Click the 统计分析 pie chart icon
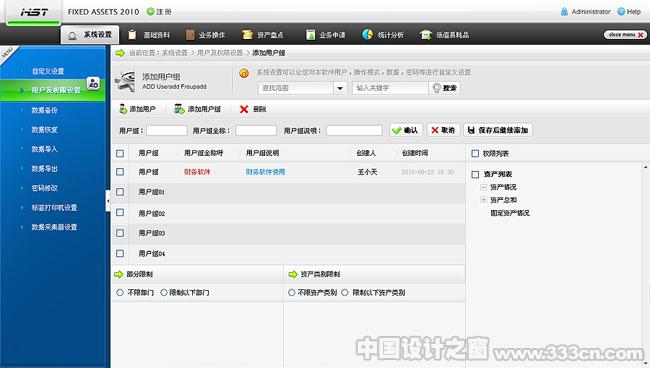 click(x=367, y=34)
